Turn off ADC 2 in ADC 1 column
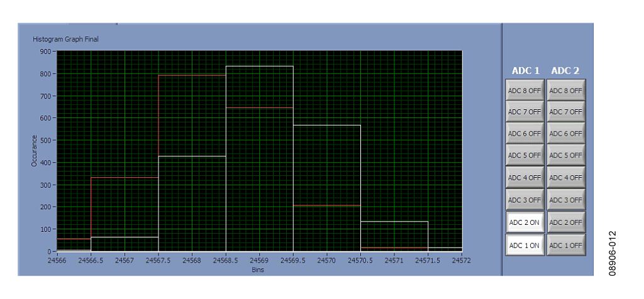Screen dimensions: 644x299 525,222
